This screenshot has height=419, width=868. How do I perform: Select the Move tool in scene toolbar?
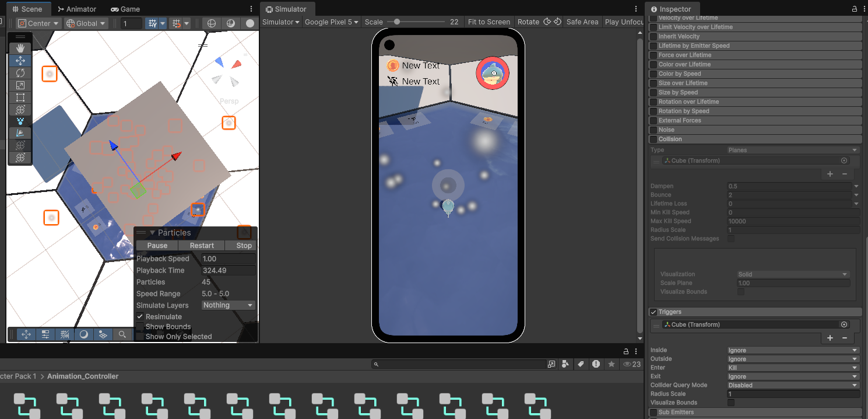pos(20,60)
